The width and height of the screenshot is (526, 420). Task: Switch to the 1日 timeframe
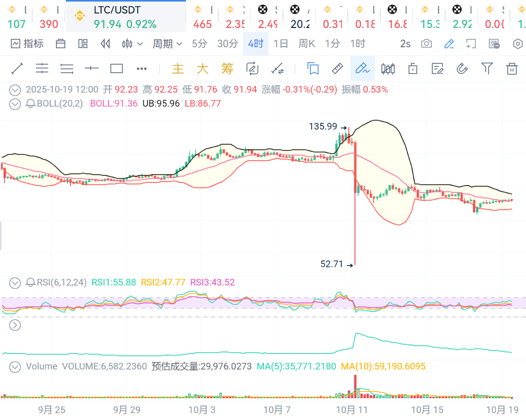[x=281, y=44]
